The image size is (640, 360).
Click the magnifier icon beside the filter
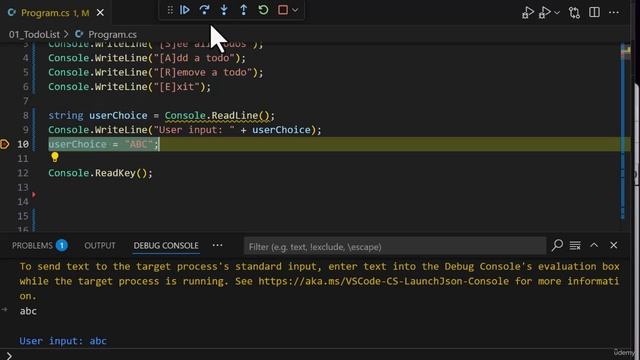[x=557, y=245]
